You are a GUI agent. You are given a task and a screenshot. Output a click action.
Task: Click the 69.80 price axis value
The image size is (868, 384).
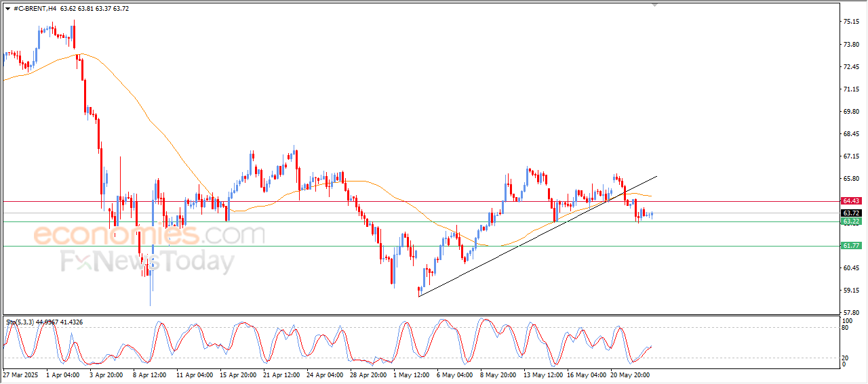click(x=852, y=111)
